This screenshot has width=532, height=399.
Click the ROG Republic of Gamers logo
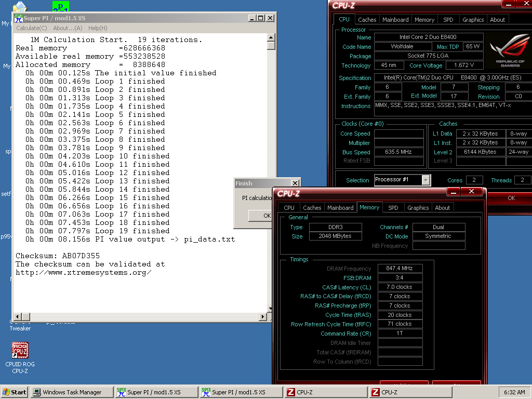510,50
